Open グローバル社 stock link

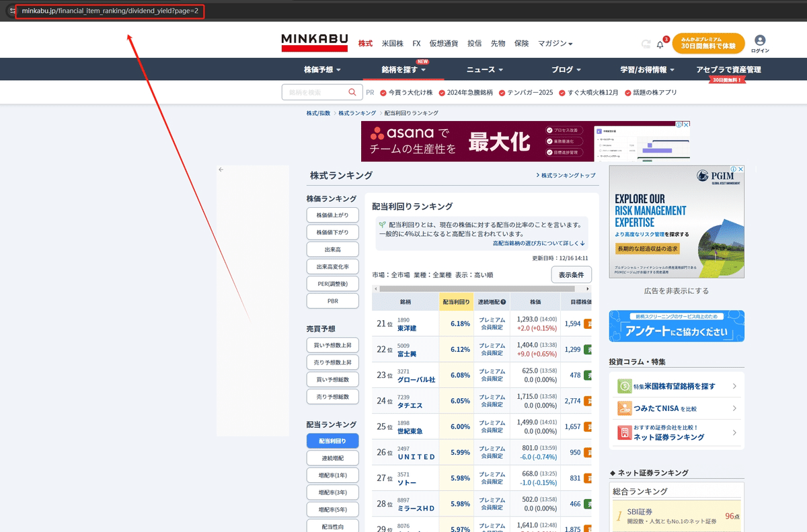pos(416,379)
